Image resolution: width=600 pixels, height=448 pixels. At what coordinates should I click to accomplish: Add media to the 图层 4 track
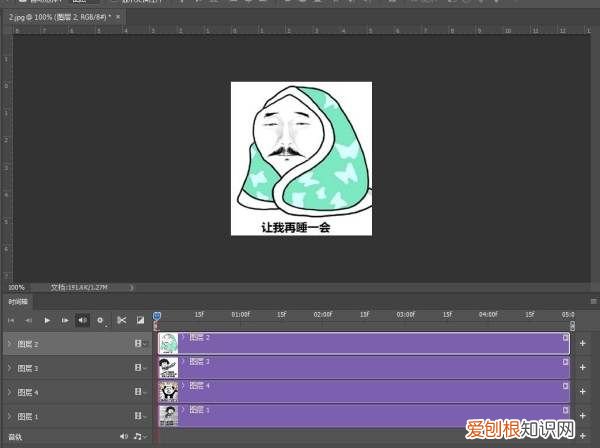click(583, 391)
